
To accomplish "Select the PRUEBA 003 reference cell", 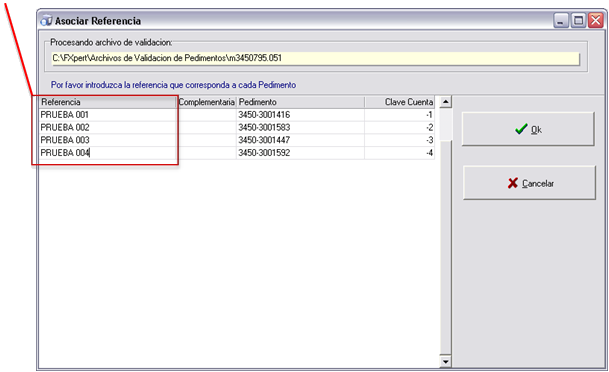I will pos(108,140).
